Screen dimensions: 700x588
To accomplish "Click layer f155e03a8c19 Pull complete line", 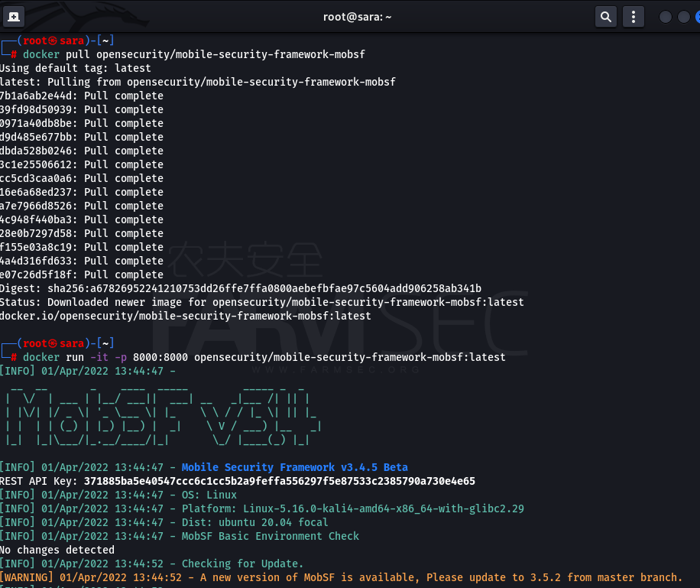I will (x=82, y=247).
